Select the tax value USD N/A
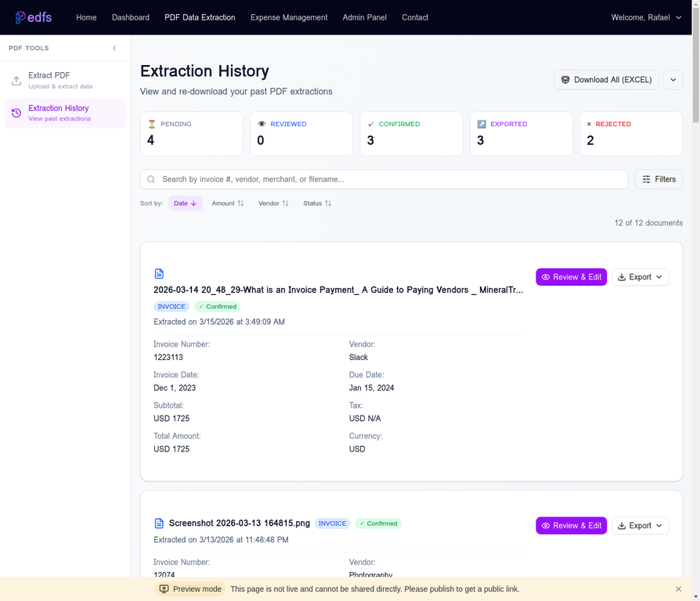 coord(365,419)
